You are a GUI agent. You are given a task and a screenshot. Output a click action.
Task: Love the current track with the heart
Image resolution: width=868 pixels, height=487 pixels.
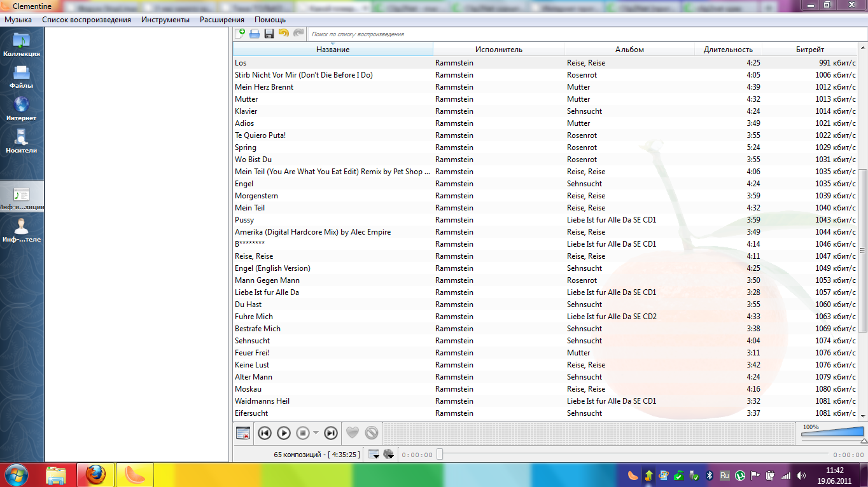coord(351,432)
